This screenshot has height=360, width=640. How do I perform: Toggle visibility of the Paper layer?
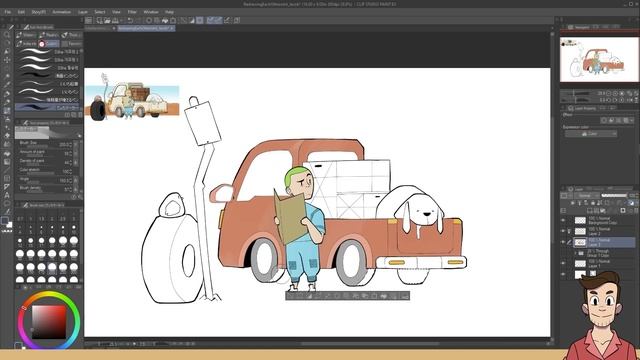(563, 274)
